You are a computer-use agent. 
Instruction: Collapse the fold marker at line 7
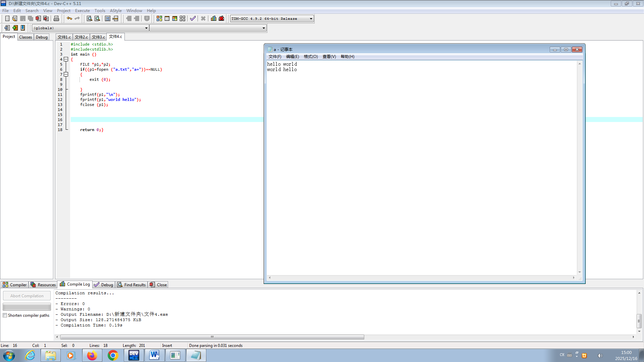pos(66,74)
